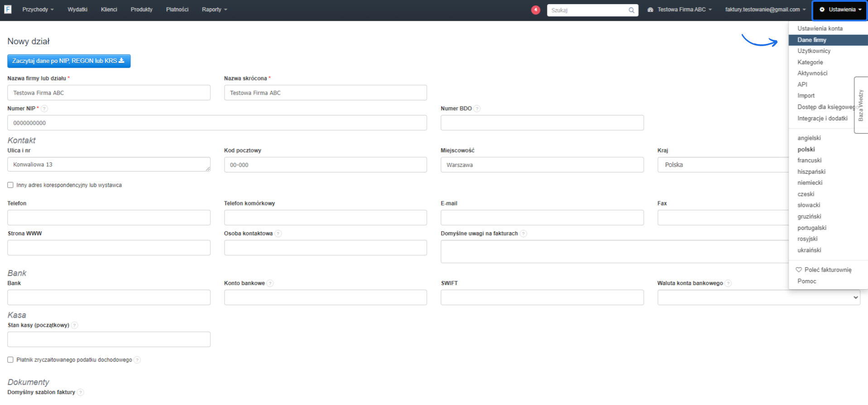Click the Nazwa firmy lub działu field
Image resolution: width=868 pixels, height=405 pixels.
click(109, 93)
